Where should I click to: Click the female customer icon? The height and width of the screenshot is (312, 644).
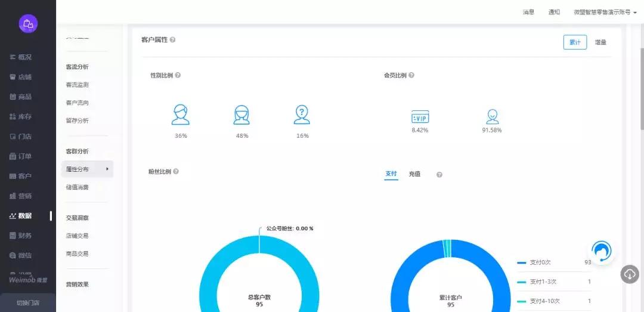[241, 115]
